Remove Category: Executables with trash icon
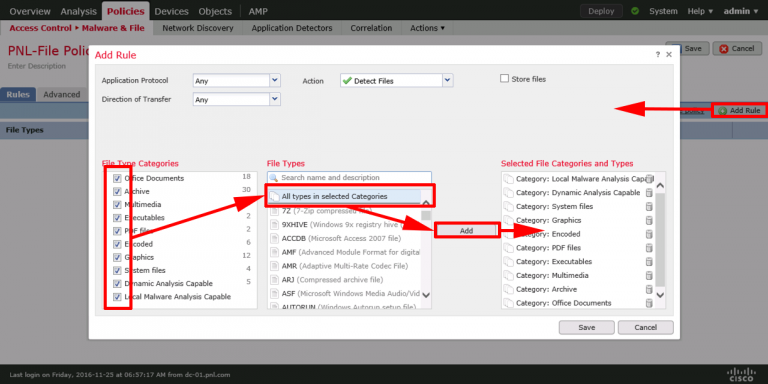The image size is (768, 384). click(x=649, y=262)
